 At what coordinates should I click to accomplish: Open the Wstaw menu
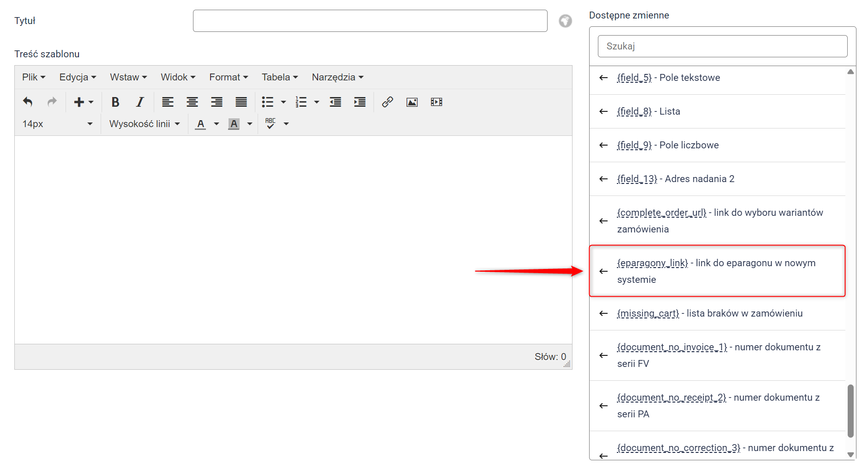128,77
